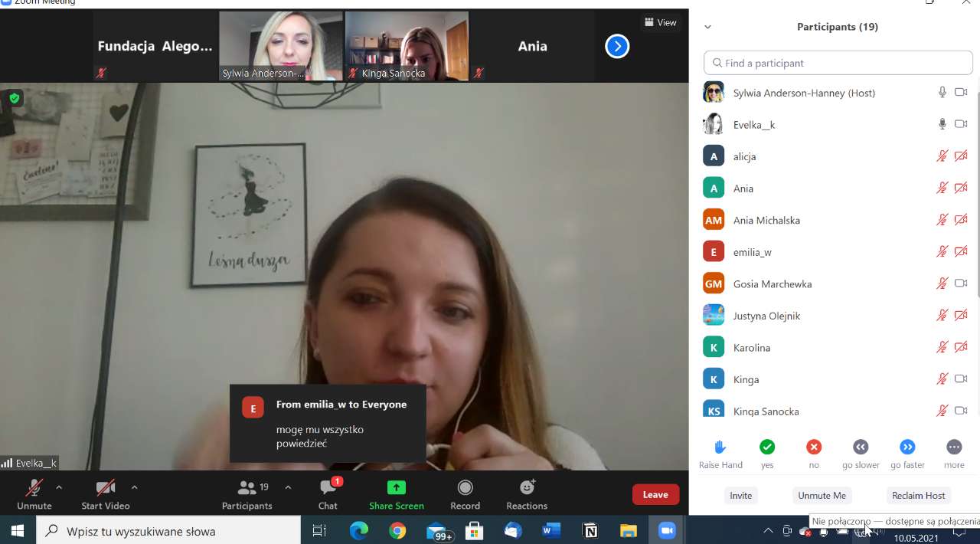The image size is (980, 544).
Task: Click the green yes reaction
Action: [x=767, y=447]
